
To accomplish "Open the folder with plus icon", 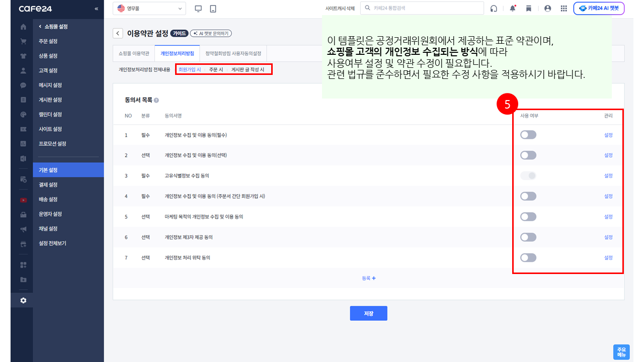I will pos(23,280).
